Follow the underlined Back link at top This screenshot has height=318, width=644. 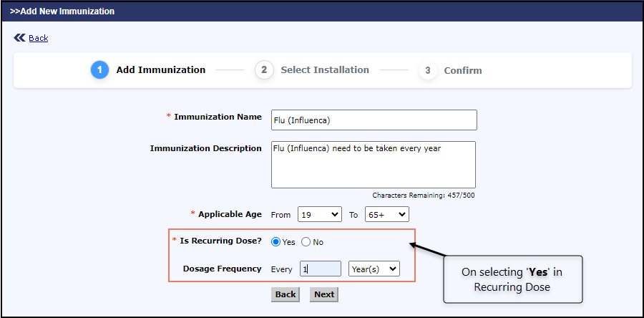coord(39,38)
